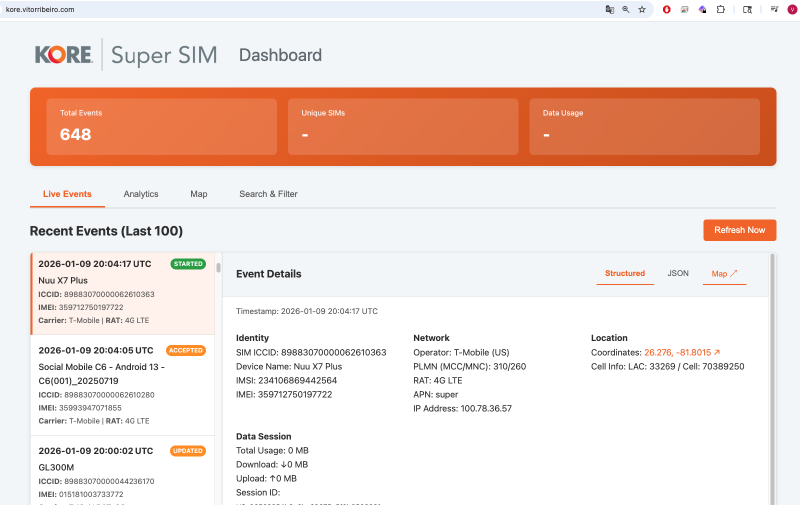The image size is (800, 505).
Task: Open the Map tab
Action: pyautogui.click(x=198, y=194)
